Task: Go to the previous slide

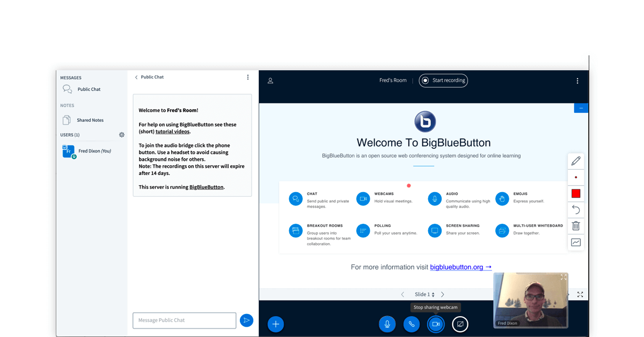Action: (402, 295)
